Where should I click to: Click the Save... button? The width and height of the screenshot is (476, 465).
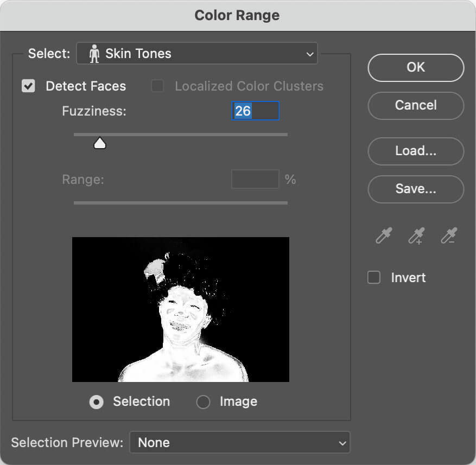(x=416, y=189)
